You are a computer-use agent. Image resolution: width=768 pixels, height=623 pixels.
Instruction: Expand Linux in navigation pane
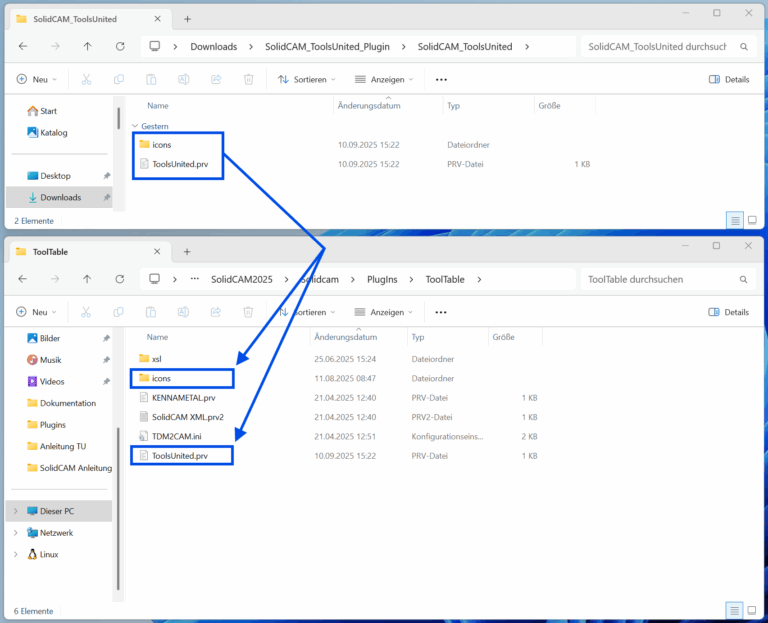(x=16, y=554)
